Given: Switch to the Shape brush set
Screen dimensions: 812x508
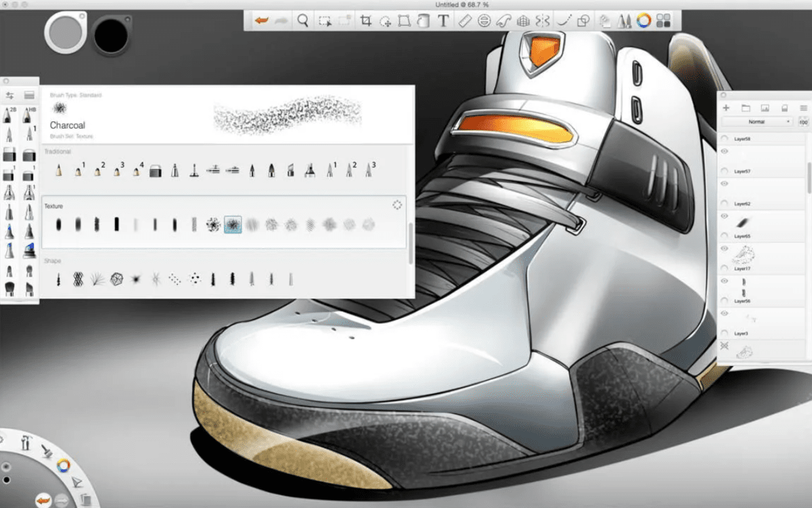Looking at the screenshot, I should (x=53, y=260).
